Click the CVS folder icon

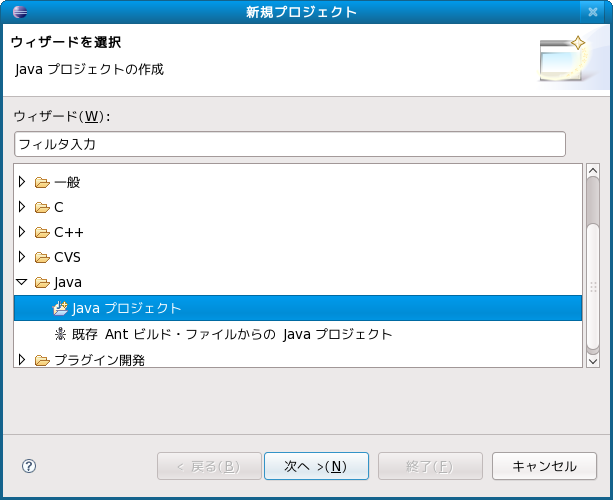[x=42, y=258]
